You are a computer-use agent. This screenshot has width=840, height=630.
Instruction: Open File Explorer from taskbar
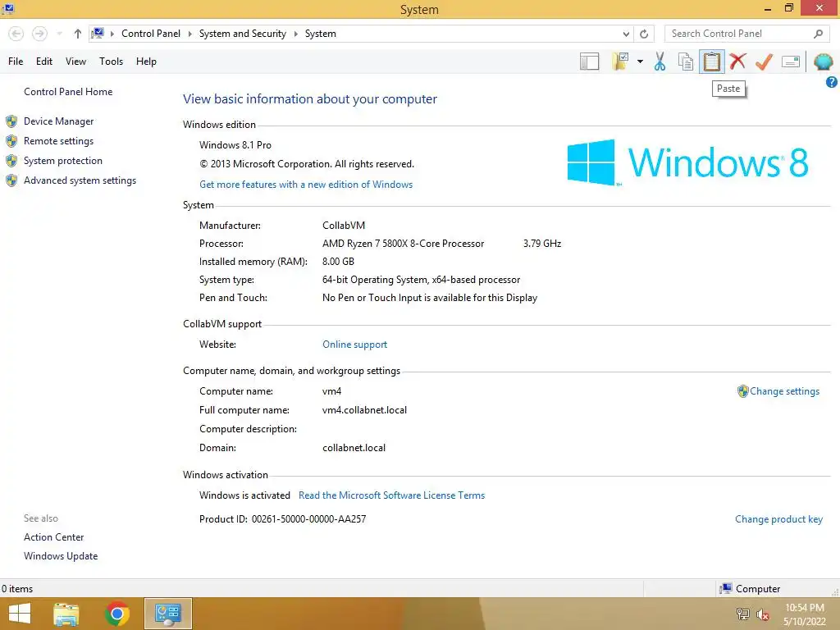(66, 614)
